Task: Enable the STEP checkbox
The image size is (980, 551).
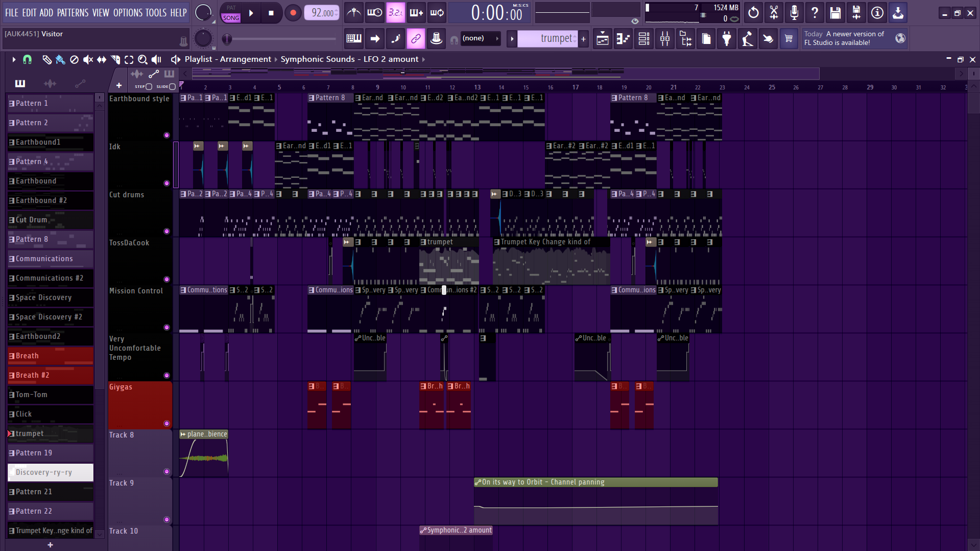Action: pyautogui.click(x=149, y=86)
